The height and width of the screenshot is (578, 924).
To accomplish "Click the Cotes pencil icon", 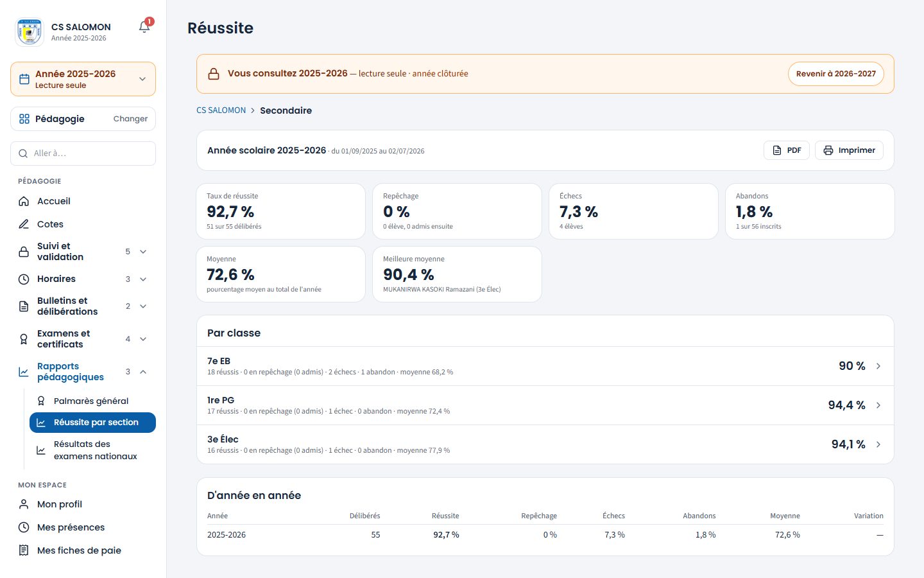I will [24, 224].
